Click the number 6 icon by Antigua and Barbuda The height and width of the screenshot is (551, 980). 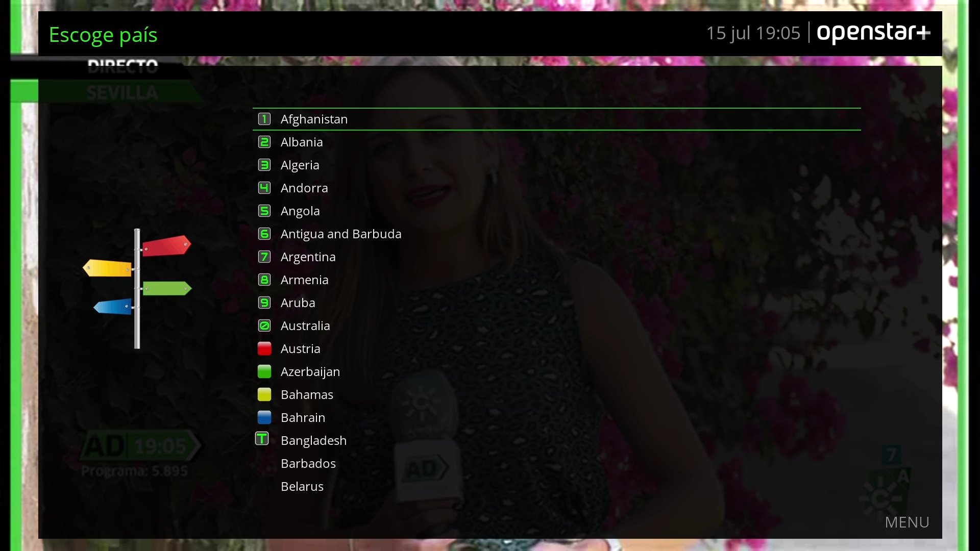click(x=264, y=234)
